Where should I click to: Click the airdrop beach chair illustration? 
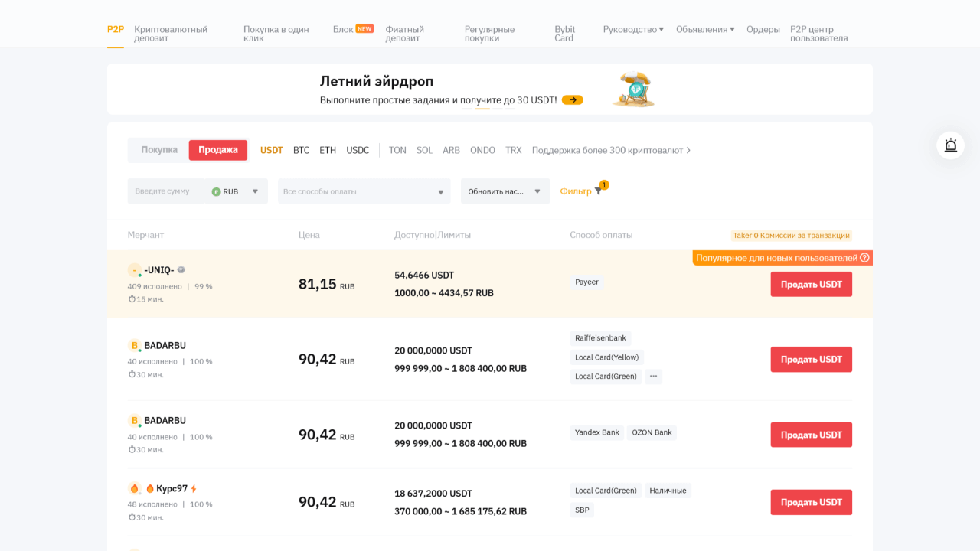(633, 90)
